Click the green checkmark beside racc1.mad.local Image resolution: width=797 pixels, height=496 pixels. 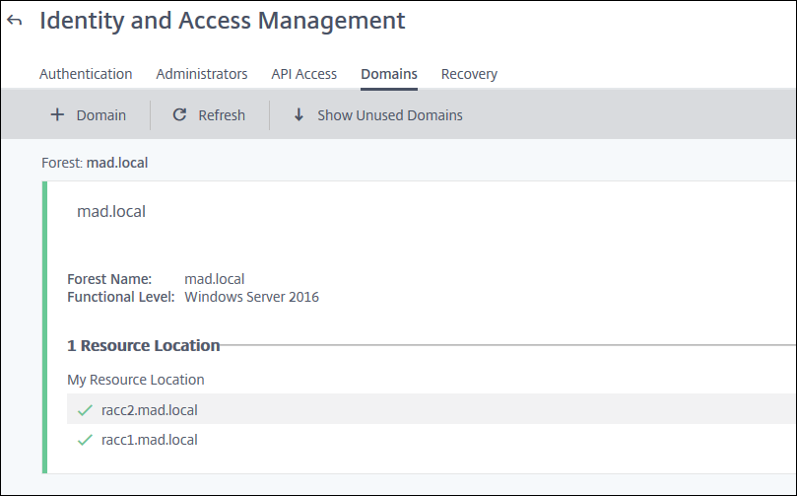pyautogui.click(x=85, y=440)
